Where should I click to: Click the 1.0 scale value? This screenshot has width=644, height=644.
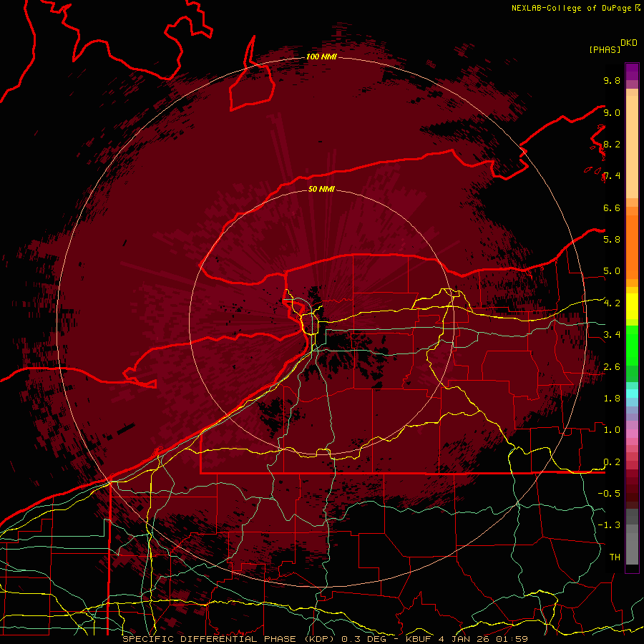click(x=612, y=430)
